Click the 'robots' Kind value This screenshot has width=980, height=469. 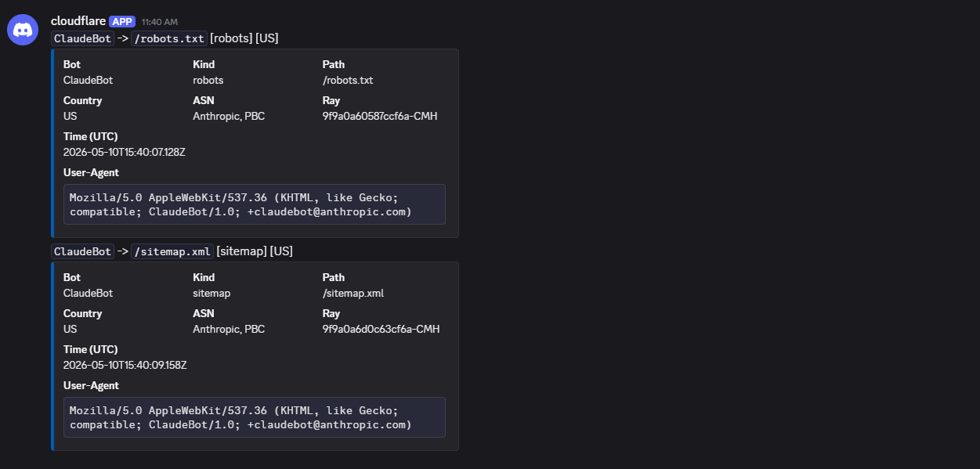tap(208, 80)
